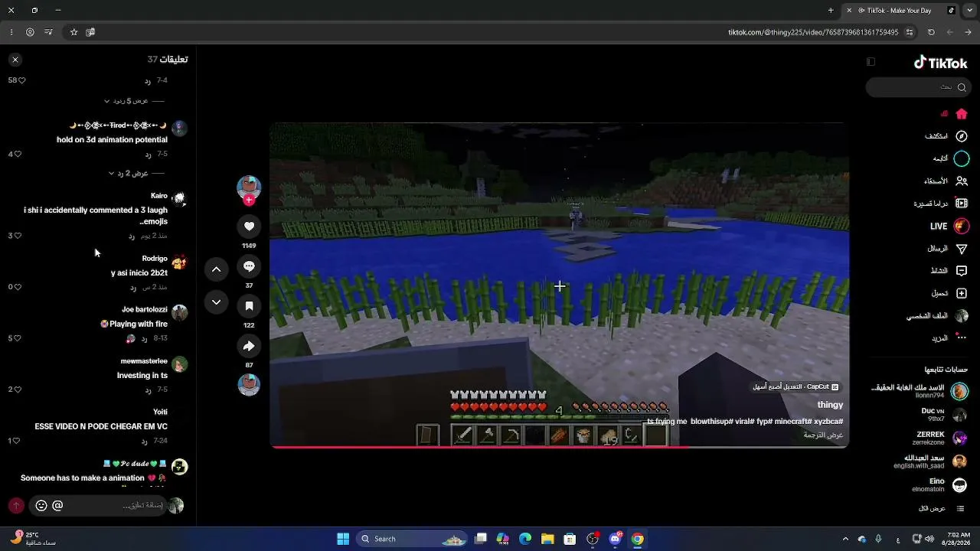This screenshot has width=980, height=551.
Task: Like Joe bartolozzi's comment
Action: point(18,338)
